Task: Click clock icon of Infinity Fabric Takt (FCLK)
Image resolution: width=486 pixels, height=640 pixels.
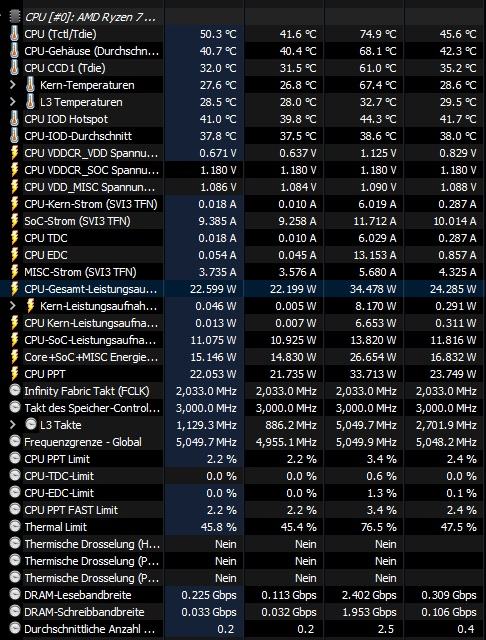Action: point(15,391)
